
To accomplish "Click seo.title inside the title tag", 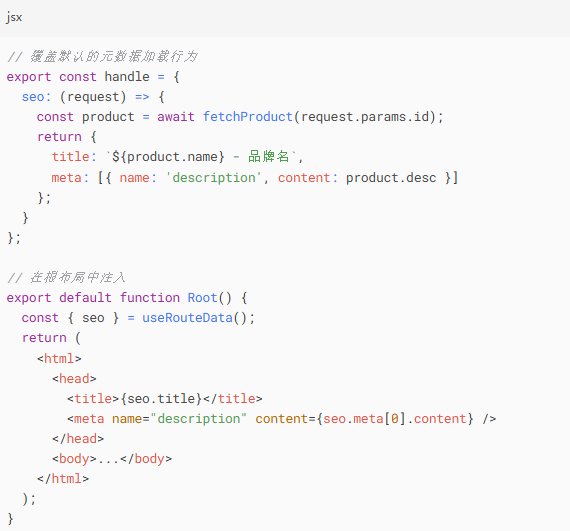I will click(161, 399).
